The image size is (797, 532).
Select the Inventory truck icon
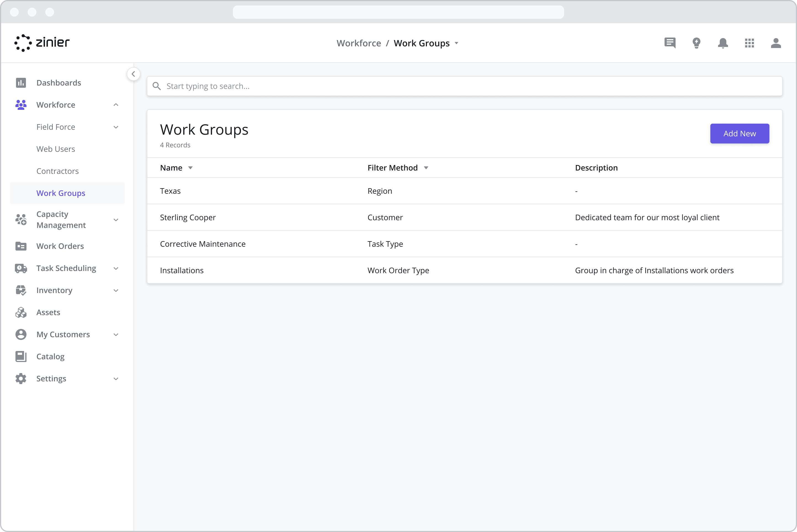point(21,290)
